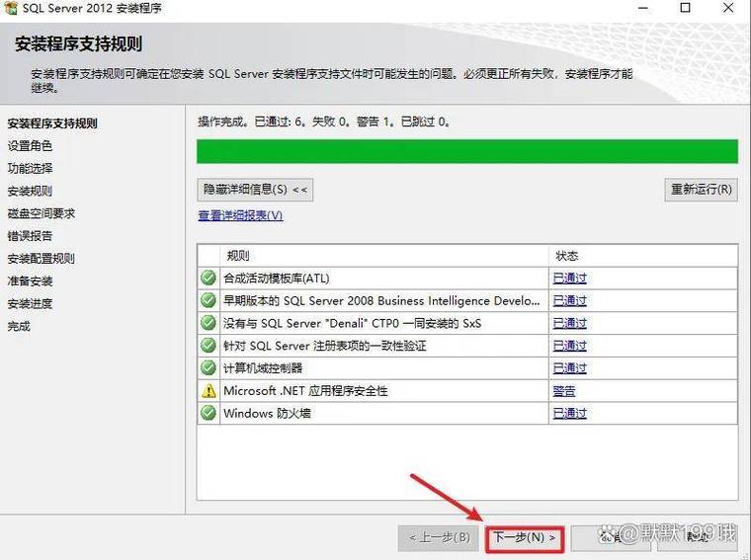Click the status summary text 操作完成。已通过: 6
Viewport: 751px width, 560px height.
tap(252, 121)
